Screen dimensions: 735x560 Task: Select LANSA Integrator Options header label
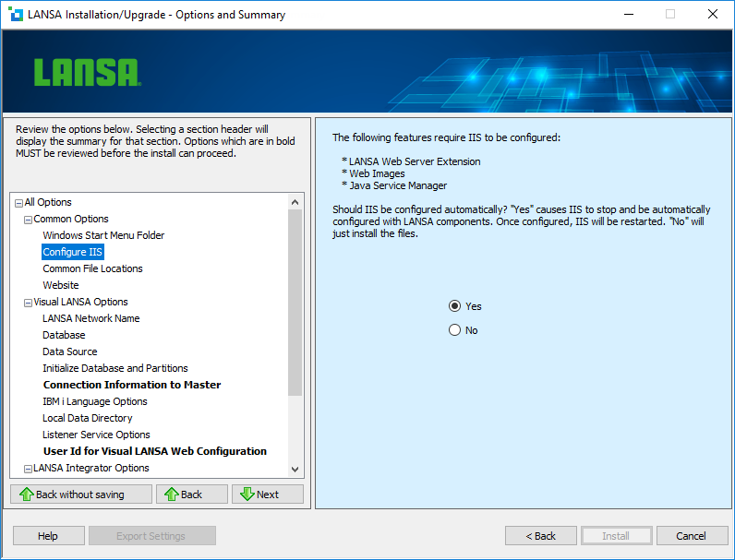point(90,468)
